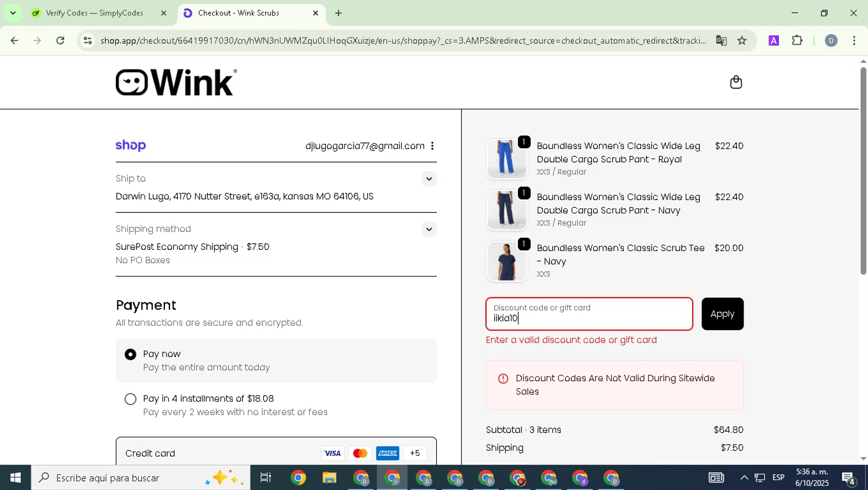This screenshot has height=490, width=868.
Task: Click the Darwin Lugo shipping address
Action: (x=245, y=197)
